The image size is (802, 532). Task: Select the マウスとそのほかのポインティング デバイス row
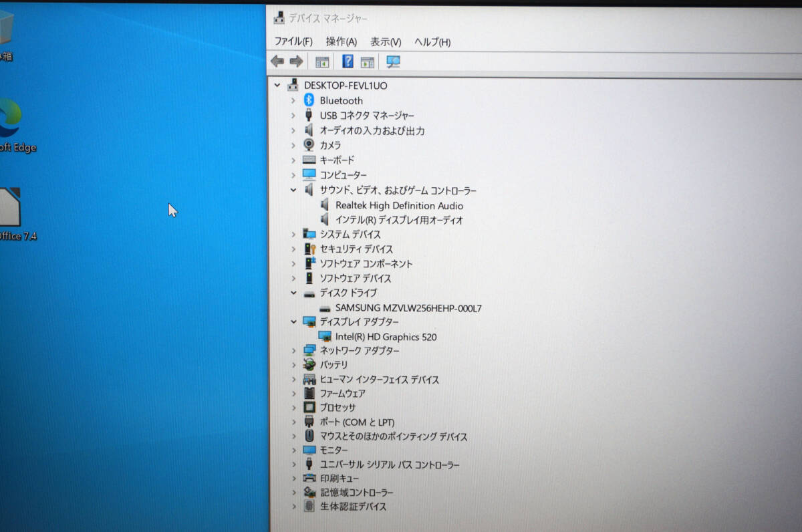click(394, 436)
